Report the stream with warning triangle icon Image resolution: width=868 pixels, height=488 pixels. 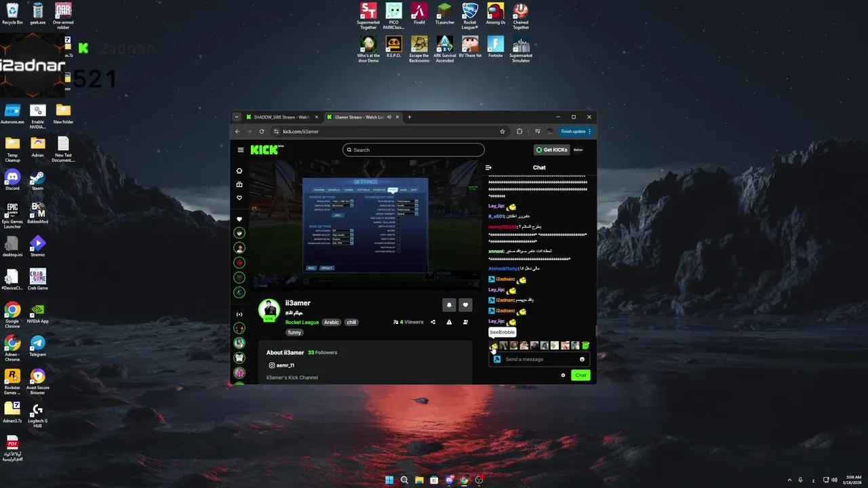pos(449,322)
